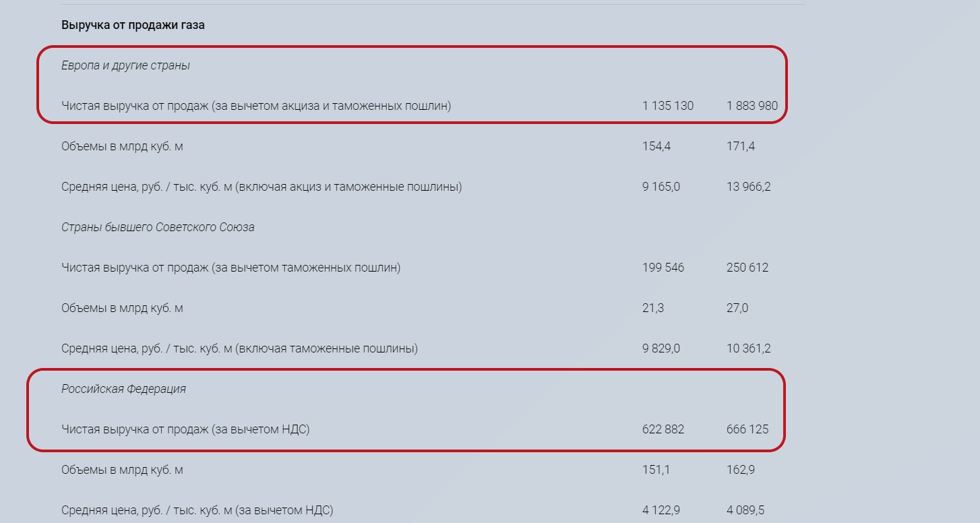Select 'Страны бывшего Советского Союза' label
Image resolution: width=980 pixels, height=523 pixels.
[158, 227]
